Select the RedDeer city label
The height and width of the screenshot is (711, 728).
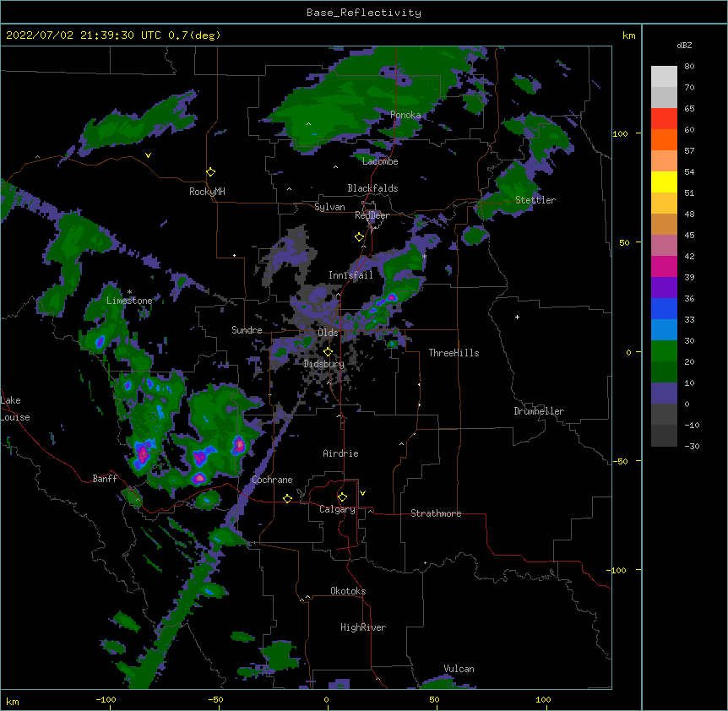(x=372, y=214)
